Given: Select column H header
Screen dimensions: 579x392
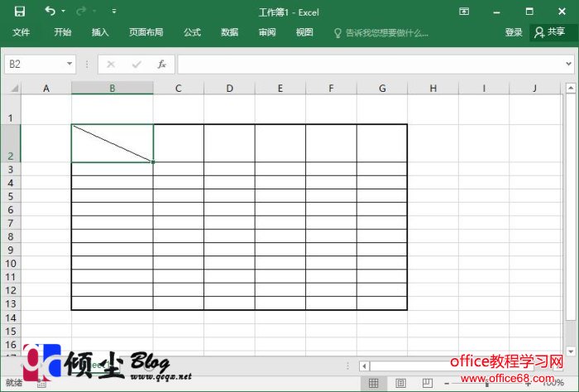Looking at the screenshot, I should [x=433, y=88].
